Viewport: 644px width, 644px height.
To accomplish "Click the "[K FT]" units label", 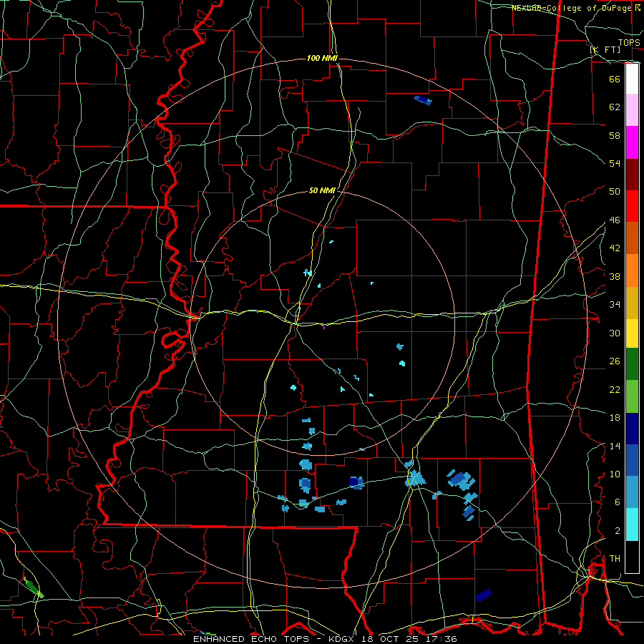I will (x=605, y=49).
